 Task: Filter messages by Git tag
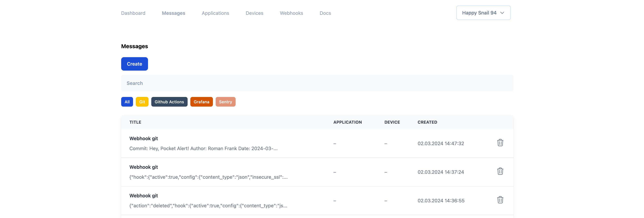coord(142,102)
